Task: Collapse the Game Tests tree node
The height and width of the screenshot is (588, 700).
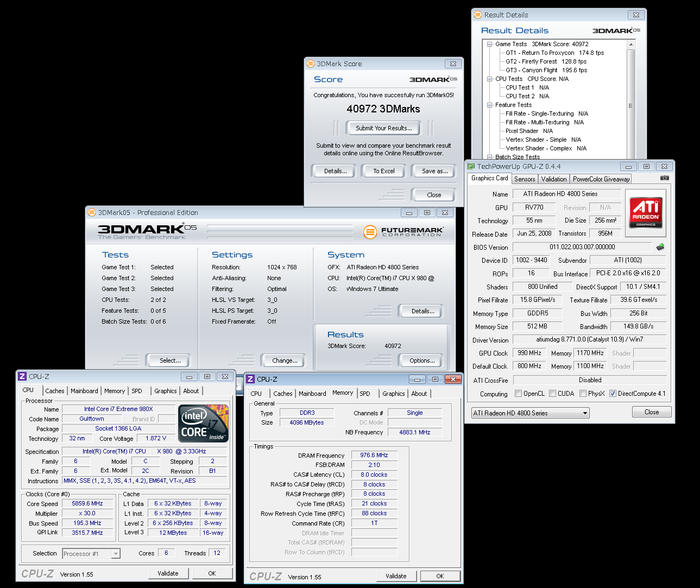Action: pyautogui.click(x=489, y=44)
